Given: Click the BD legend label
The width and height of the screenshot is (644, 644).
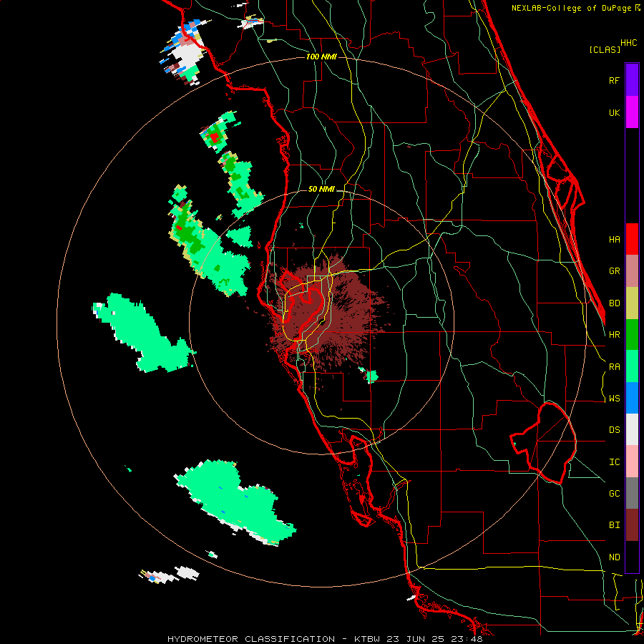Looking at the screenshot, I should coord(614,303).
